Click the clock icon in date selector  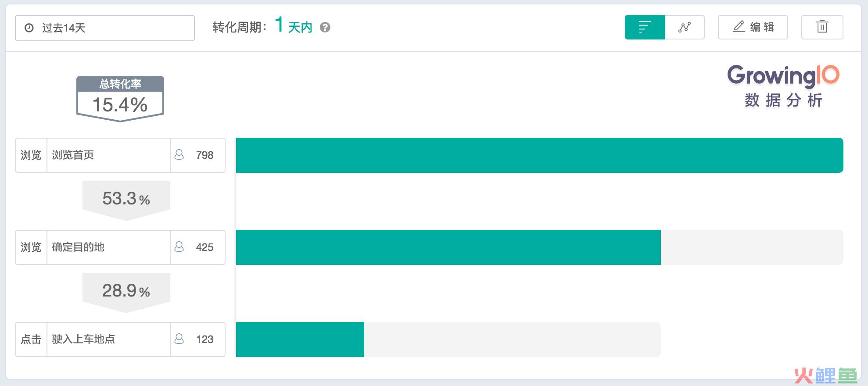[x=29, y=28]
